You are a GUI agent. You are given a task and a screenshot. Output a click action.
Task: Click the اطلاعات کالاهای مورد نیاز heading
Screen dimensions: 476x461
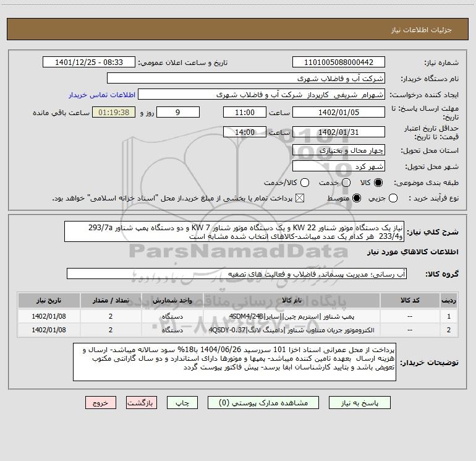click(413, 252)
